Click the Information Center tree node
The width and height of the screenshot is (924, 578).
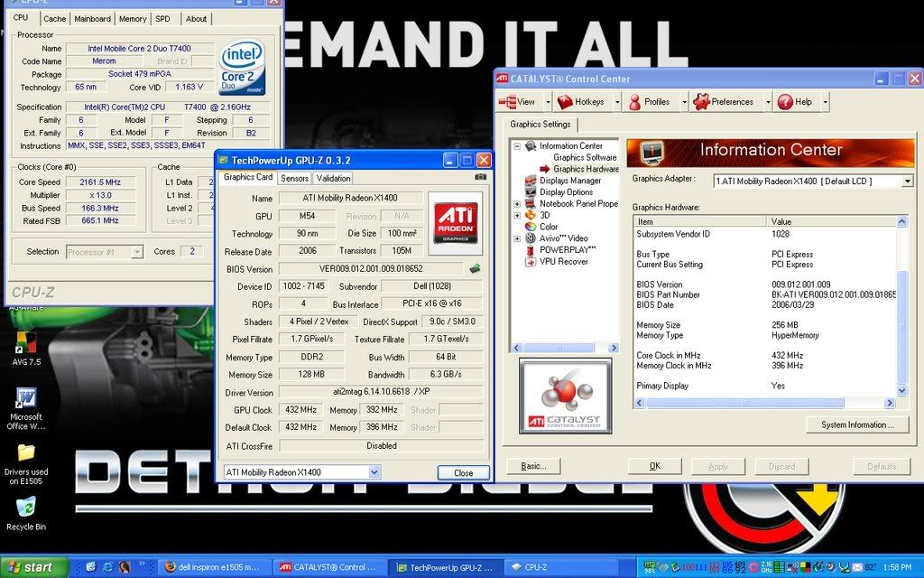[564, 145]
